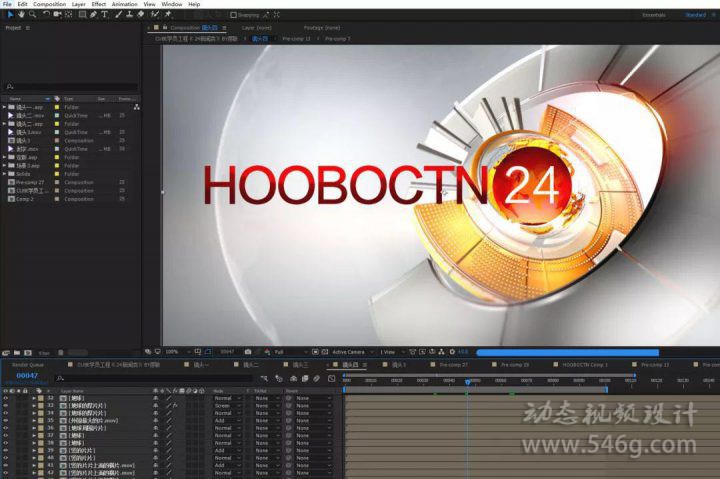Open the Active Camera view dropdown
720x479 pixels.
tap(351, 352)
